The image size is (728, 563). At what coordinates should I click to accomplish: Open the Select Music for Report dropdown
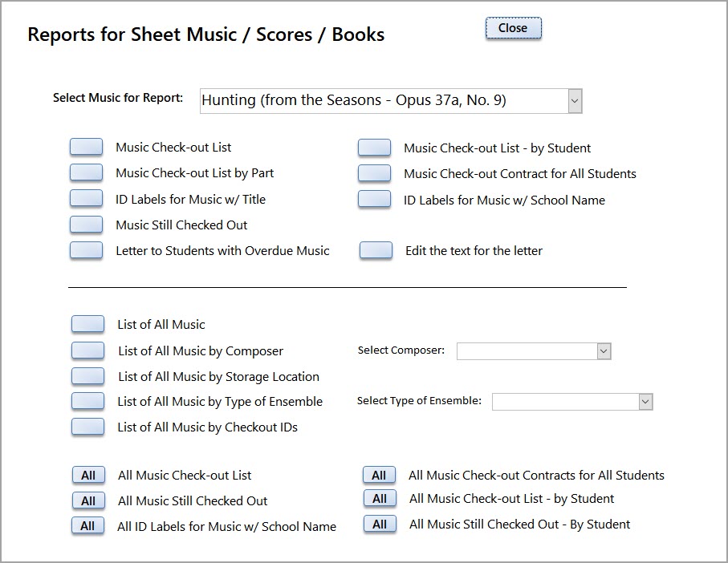click(573, 100)
